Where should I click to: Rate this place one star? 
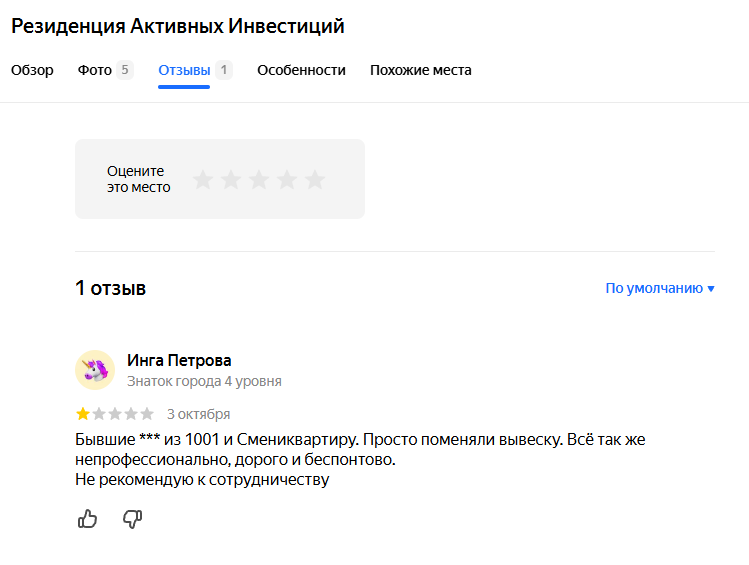click(x=203, y=180)
